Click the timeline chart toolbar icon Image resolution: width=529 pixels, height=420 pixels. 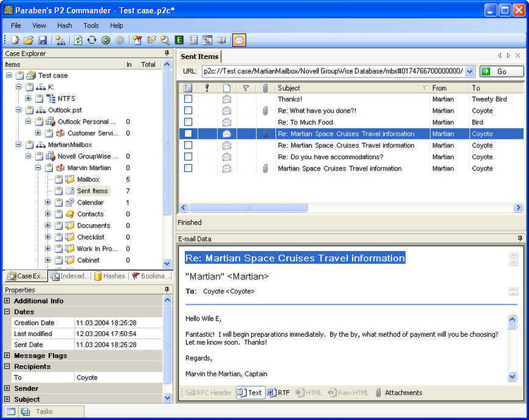point(207,40)
